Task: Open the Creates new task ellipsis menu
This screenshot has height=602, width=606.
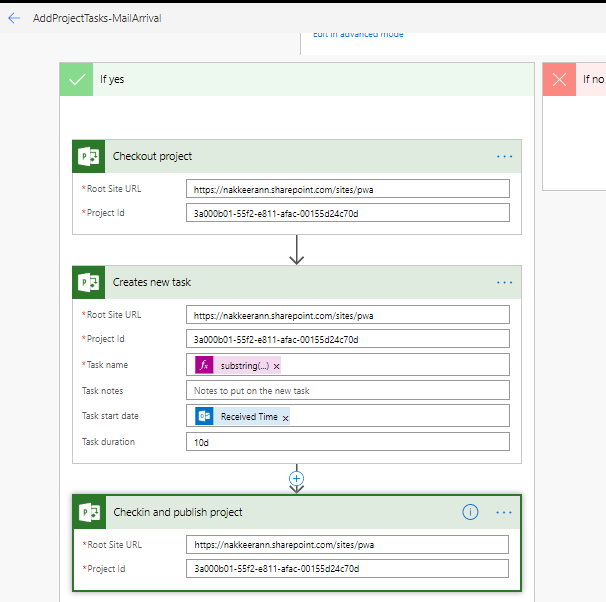Action: [x=504, y=282]
